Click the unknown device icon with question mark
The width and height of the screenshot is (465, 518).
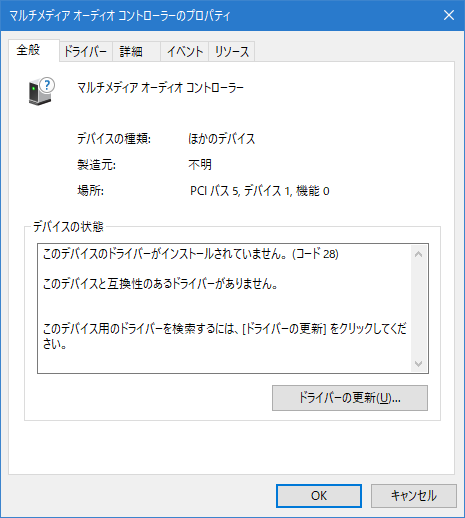(x=42, y=92)
